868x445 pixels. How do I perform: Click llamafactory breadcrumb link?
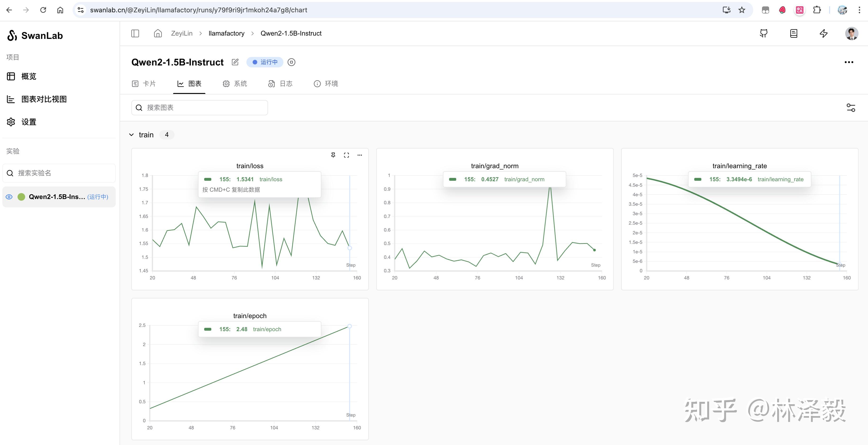click(x=226, y=33)
